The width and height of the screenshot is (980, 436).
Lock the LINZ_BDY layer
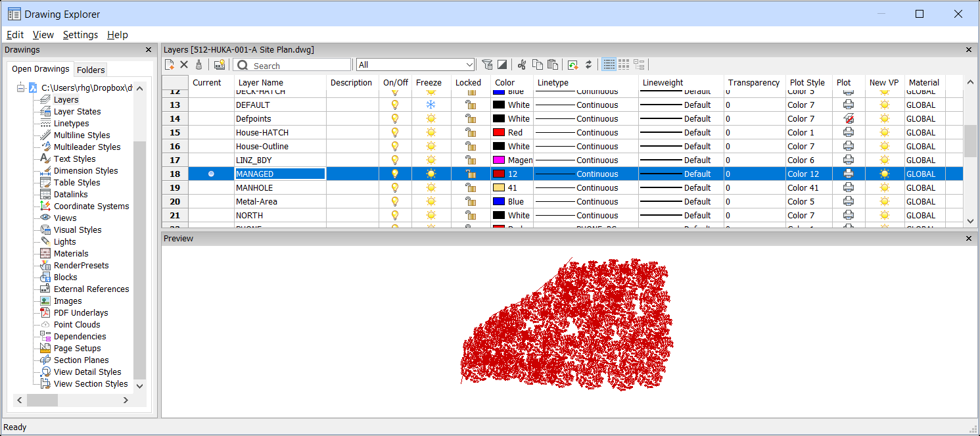(x=471, y=160)
